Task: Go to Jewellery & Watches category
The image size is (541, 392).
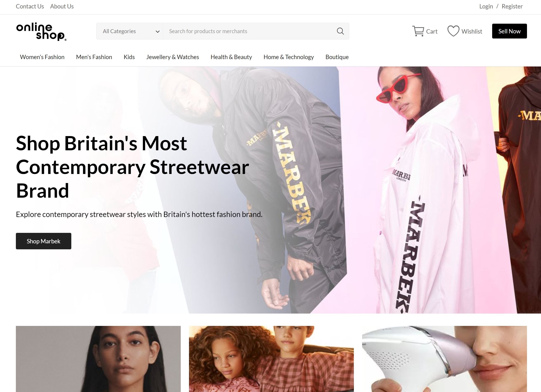Action: (x=173, y=57)
